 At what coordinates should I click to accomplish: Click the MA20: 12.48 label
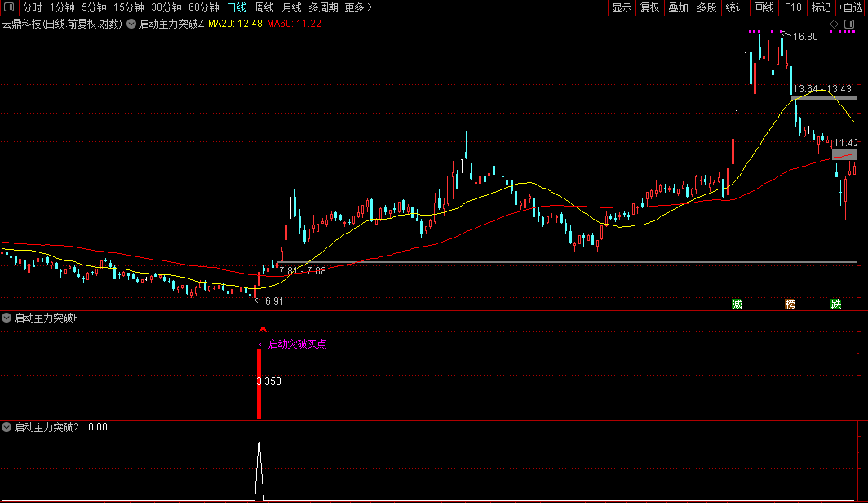pyautogui.click(x=235, y=24)
